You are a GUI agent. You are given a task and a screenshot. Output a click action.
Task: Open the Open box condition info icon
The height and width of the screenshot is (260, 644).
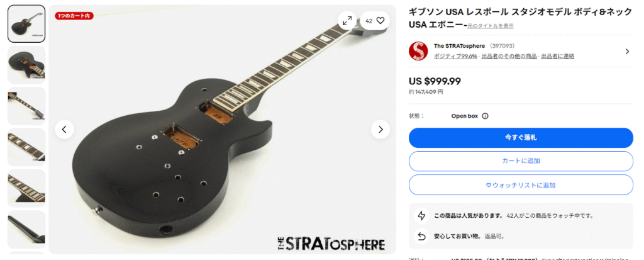[485, 116]
